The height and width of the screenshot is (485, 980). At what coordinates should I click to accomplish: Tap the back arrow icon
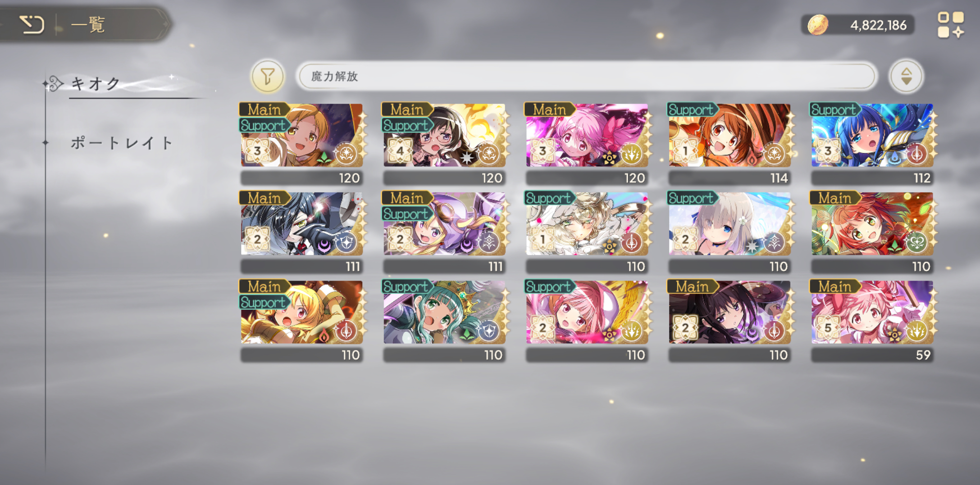[32, 24]
